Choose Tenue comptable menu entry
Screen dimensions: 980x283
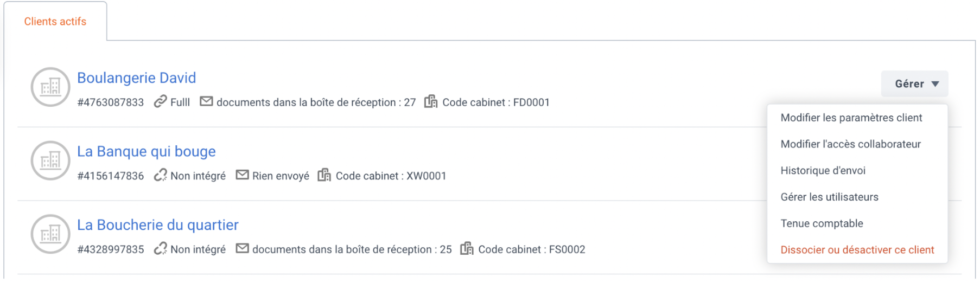[x=822, y=223]
